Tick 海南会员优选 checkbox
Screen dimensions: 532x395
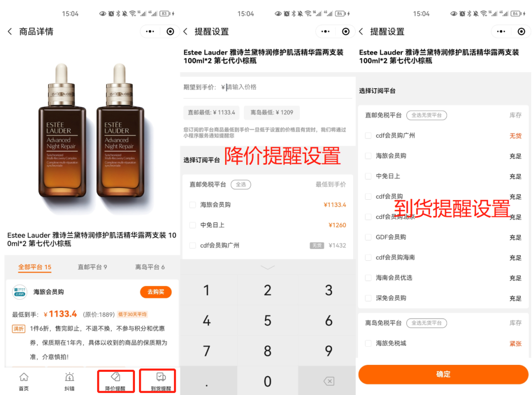(x=368, y=278)
